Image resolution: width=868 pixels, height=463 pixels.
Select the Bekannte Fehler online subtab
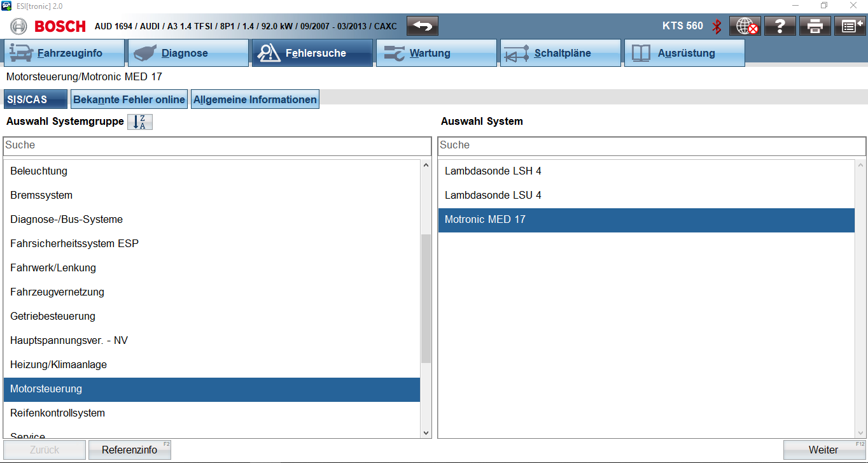click(x=129, y=100)
